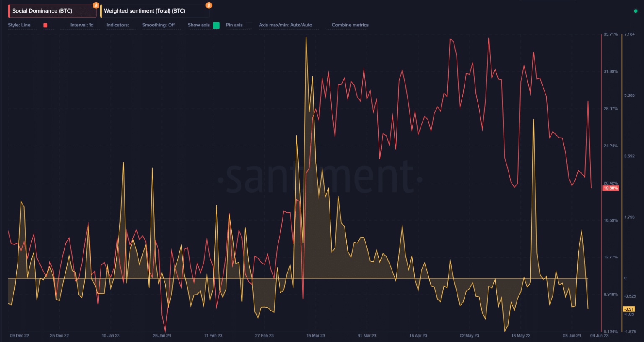The image size is (644, 342).
Task: Click the 35.71% top axis label
Action: [610, 34]
